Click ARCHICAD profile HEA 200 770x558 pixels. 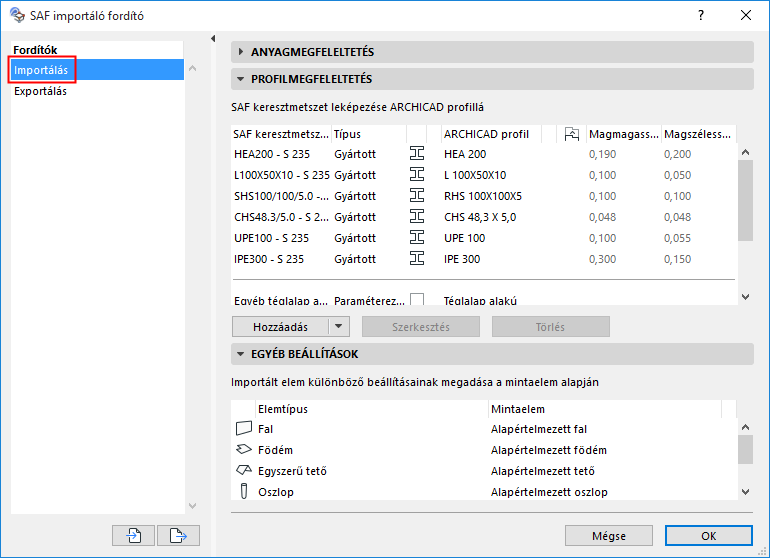(x=465, y=154)
